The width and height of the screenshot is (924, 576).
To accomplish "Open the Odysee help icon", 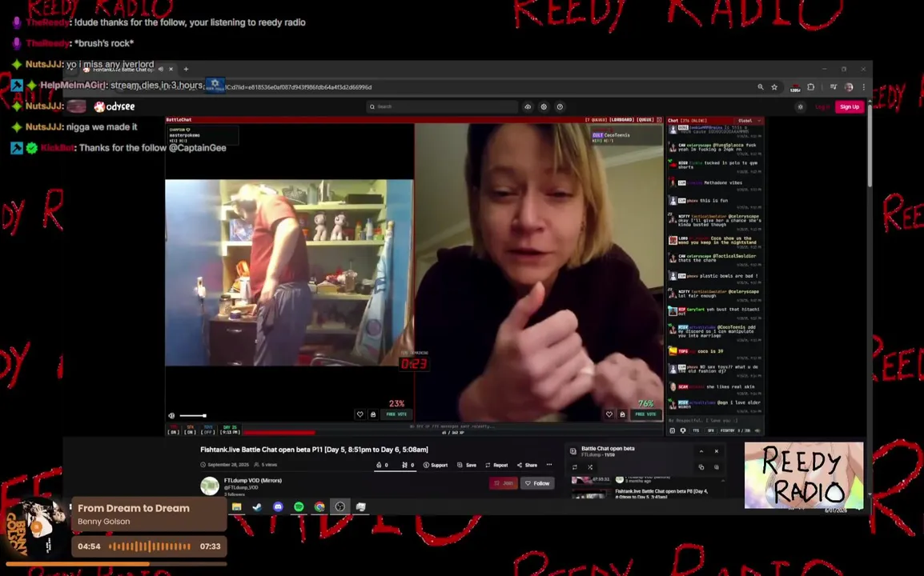I will coord(560,106).
